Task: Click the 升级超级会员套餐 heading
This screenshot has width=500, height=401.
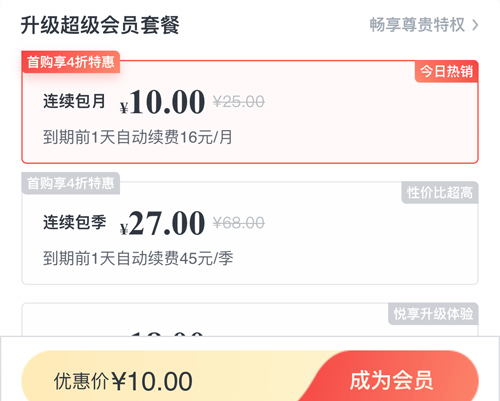Action: [100, 25]
